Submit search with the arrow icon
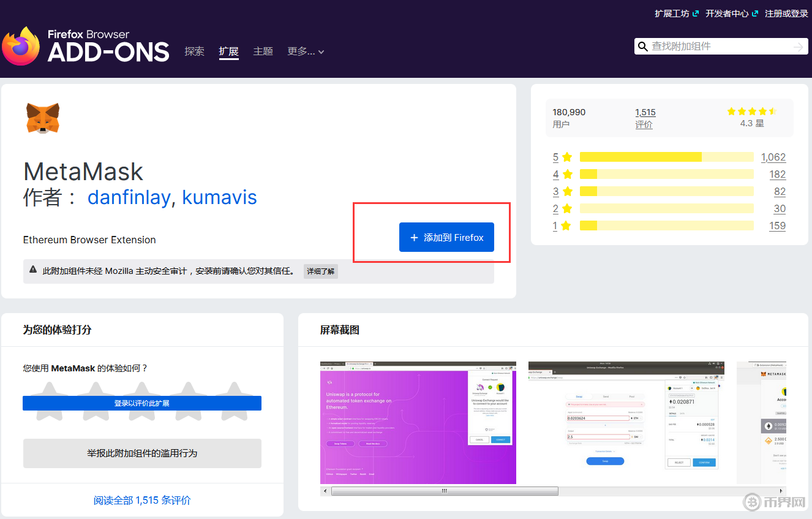Screen dimensions: 812x519 click(x=798, y=47)
